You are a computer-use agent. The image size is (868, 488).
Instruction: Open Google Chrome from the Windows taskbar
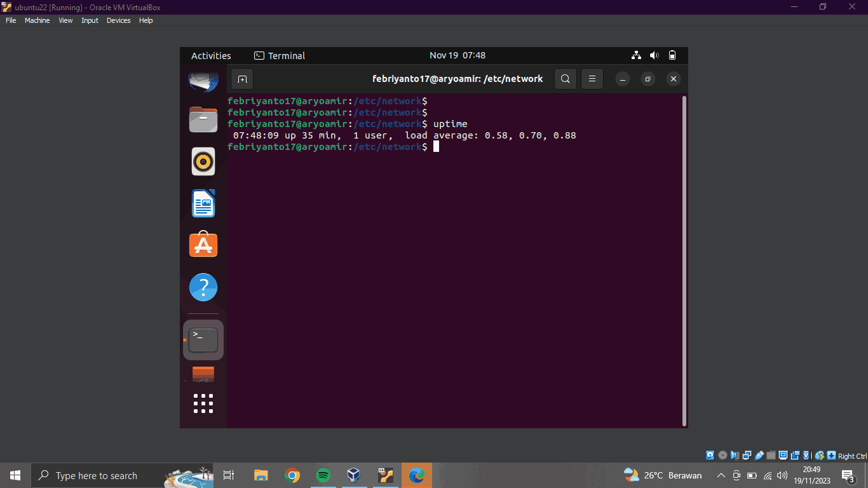292,475
